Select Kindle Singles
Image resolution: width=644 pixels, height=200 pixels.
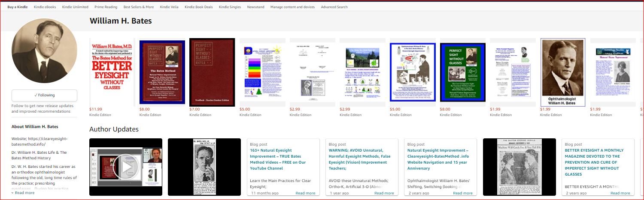point(230,7)
